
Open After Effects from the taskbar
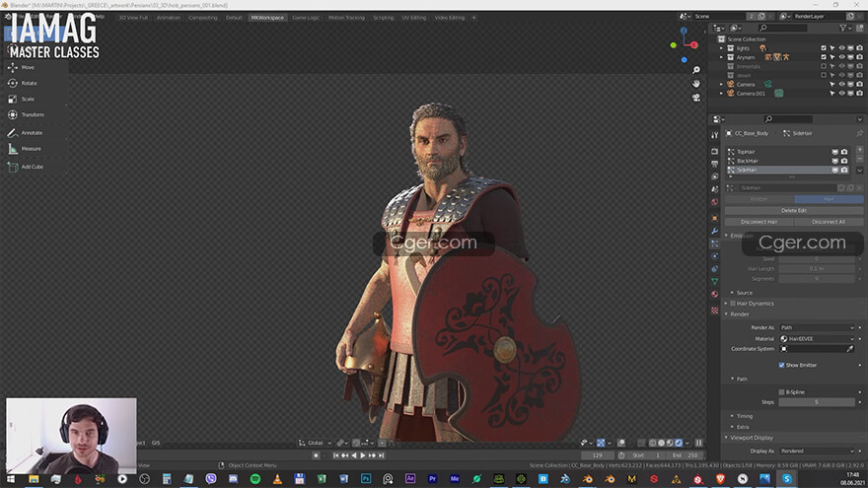pyautogui.click(x=410, y=478)
